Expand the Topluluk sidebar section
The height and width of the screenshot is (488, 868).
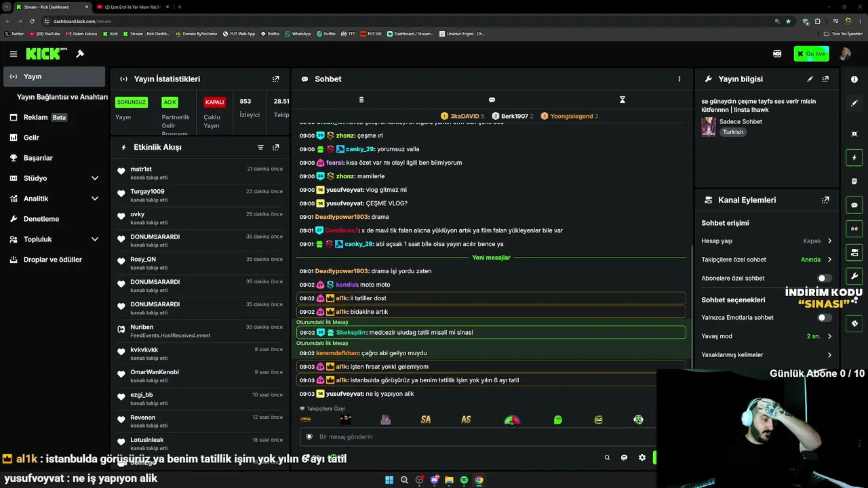[95, 239]
